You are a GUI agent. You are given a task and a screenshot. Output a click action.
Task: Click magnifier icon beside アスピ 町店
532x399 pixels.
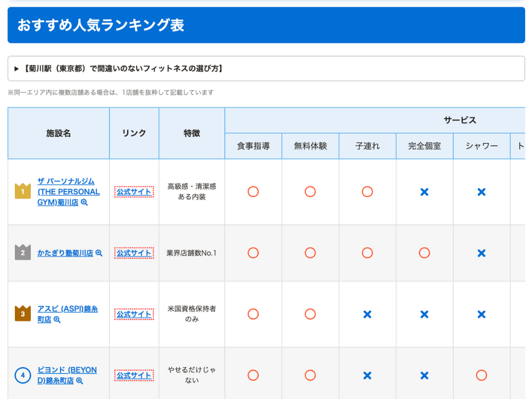(57, 320)
